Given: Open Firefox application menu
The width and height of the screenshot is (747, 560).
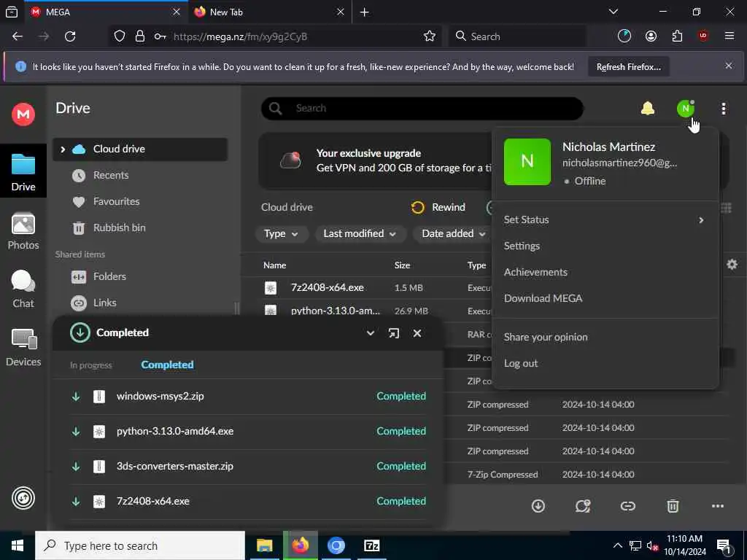Looking at the screenshot, I should [729, 36].
